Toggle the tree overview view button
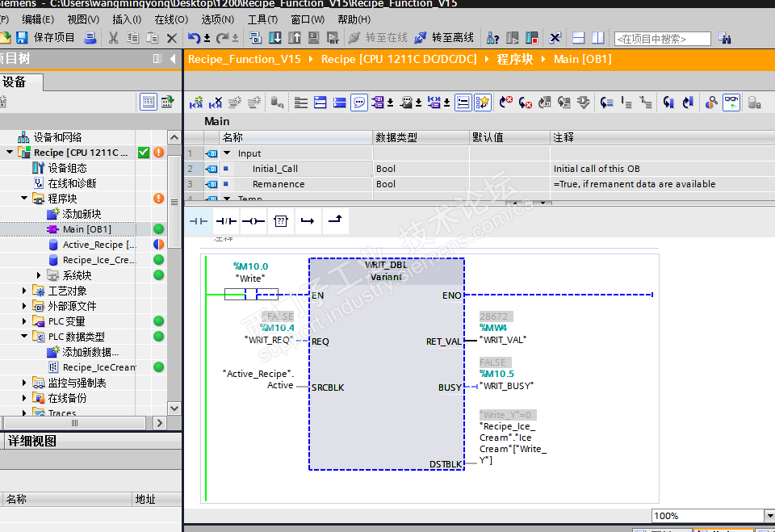775x532 pixels. pos(149,102)
